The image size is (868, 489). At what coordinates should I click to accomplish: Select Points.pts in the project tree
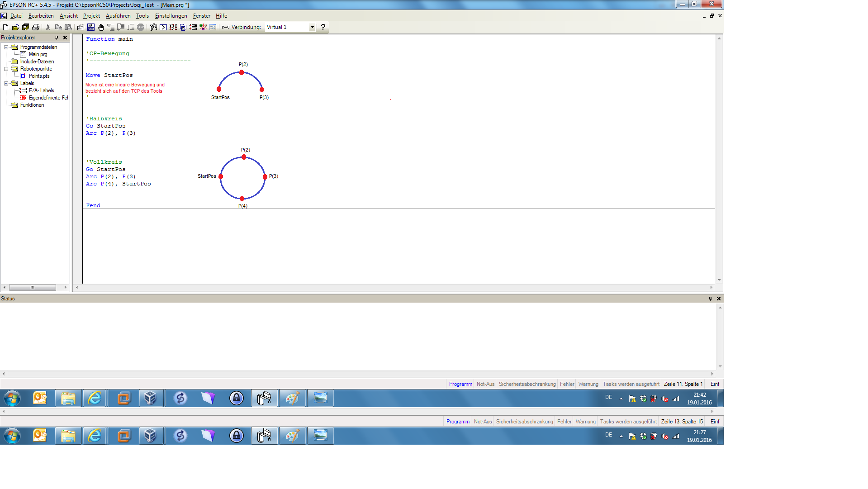(x=39, y=76)
